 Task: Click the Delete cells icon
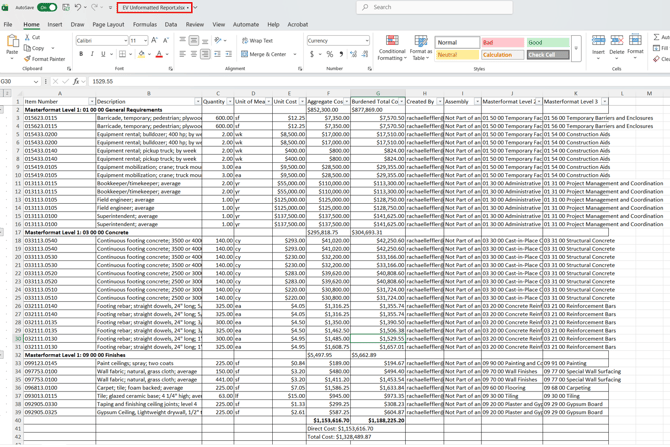[x=617, y=44]
